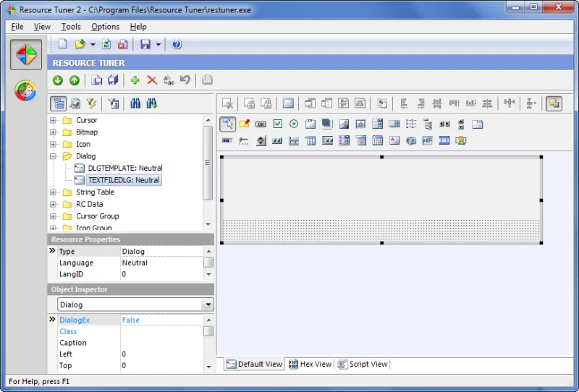The image size is (579, 392).
Task: Click the resource tree vertical scrollbar thumb
Action: tap(208, 163)
